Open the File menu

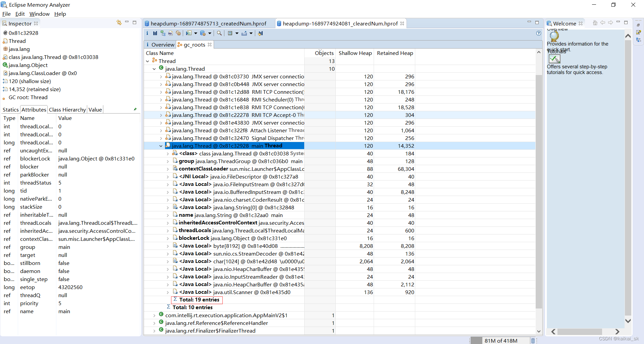pos(6,14)
